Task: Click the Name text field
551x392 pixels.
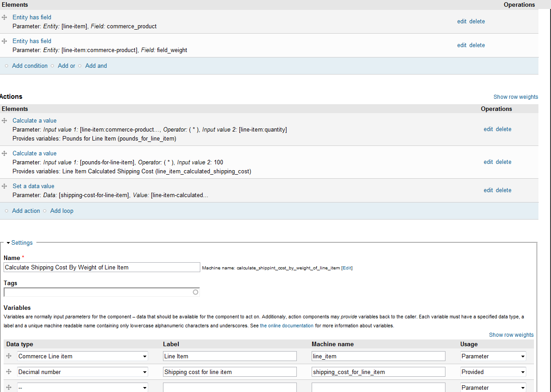Action: [x=101, y=267]
